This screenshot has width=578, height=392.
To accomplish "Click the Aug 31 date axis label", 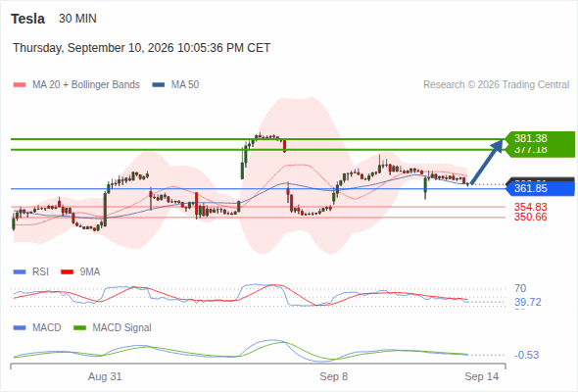I will [x=105, y=376].
